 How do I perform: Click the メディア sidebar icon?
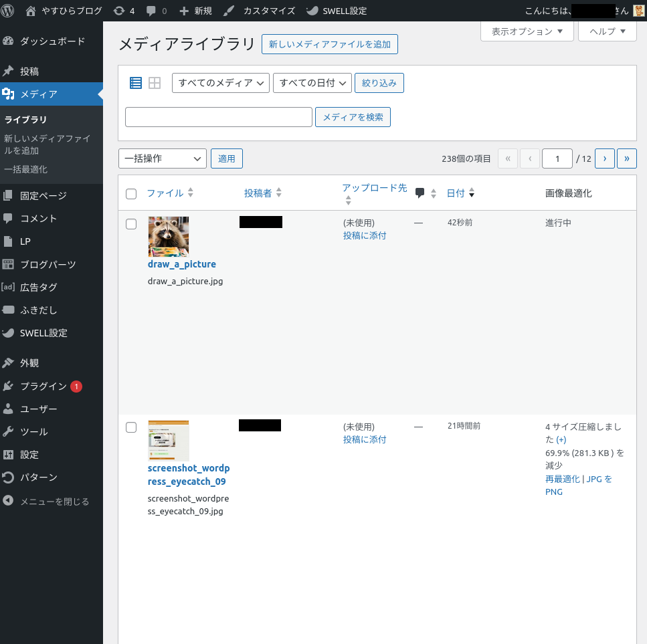pos(8,94)
